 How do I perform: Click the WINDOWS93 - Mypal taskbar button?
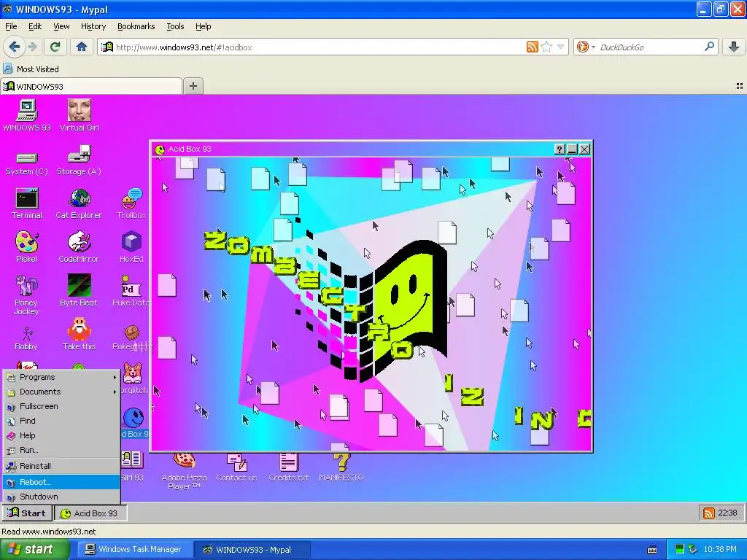(252, 550)
